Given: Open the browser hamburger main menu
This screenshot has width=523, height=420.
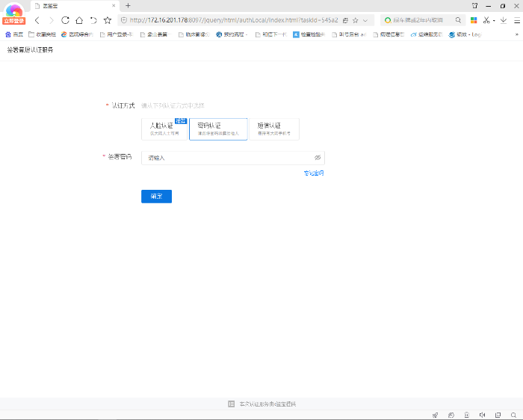Looking at the screenshot, I should [516, 20].
